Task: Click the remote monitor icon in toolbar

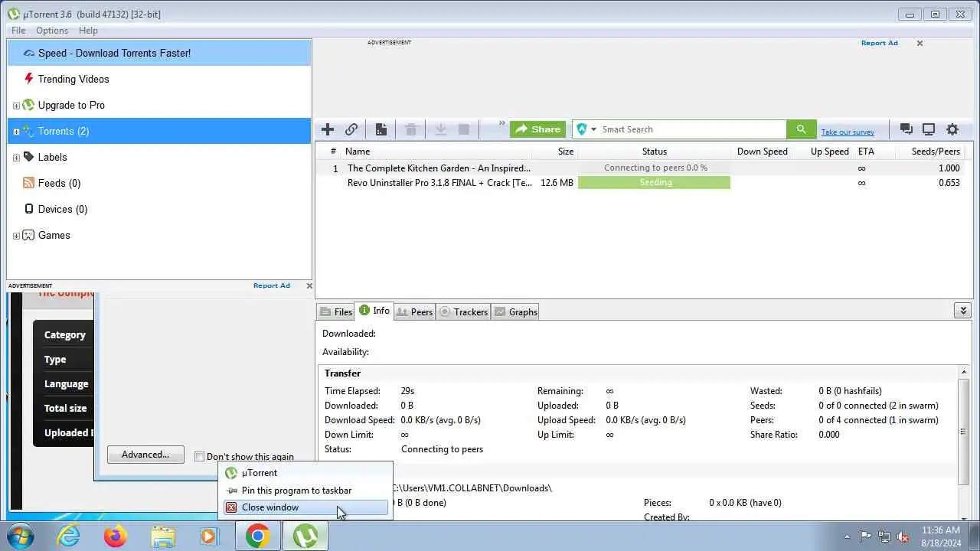Action: (x=929, y=129)
